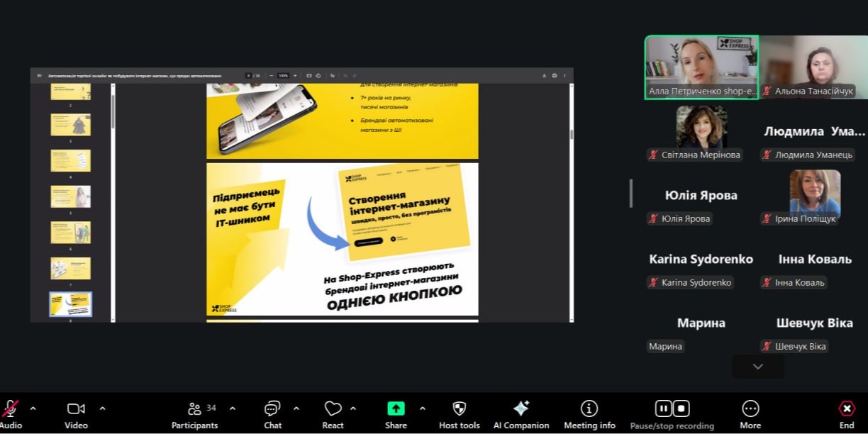
Task: Pause the meeting recording
Action: click(x=663, y=408)
